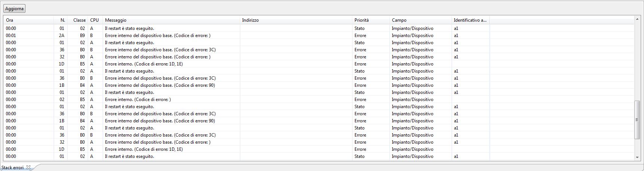This screenshot has width=644, height=171.
Task: Close the Stack errori tab
Action: (28, 167)
